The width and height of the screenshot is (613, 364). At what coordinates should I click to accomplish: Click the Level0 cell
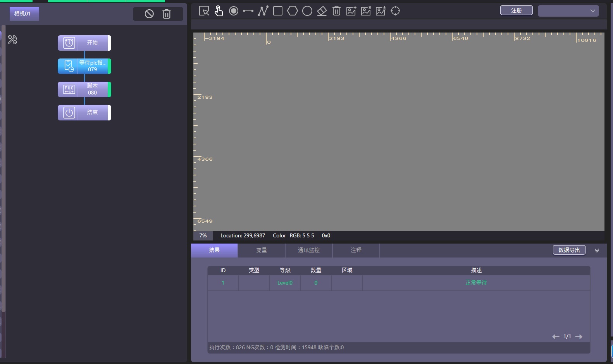tap(285, 283)
